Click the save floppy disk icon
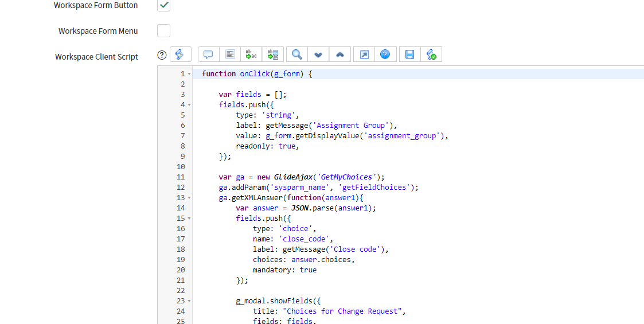 coord(410,54)
